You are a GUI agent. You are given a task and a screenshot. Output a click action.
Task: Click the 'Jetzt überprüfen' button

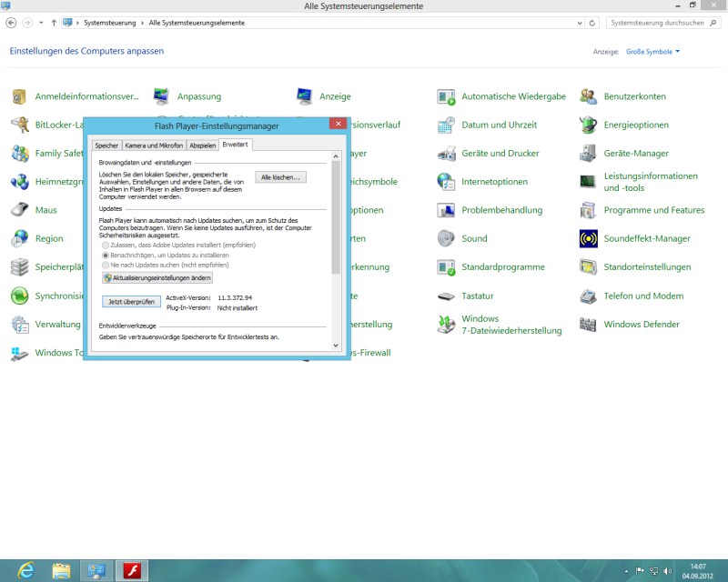coord(131,302)
